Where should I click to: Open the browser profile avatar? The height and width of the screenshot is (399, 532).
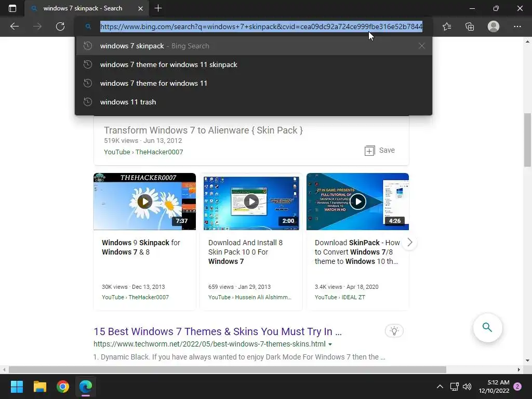[494, 26]
